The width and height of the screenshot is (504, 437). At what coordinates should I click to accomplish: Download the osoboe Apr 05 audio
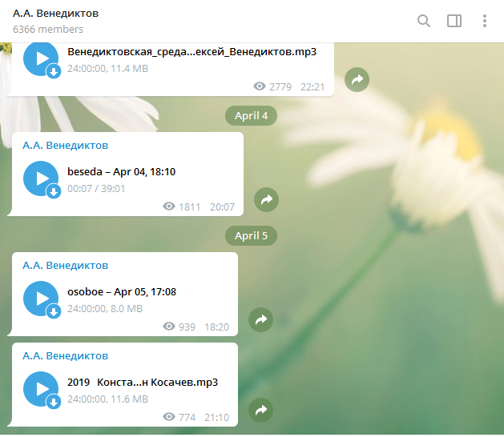tap(54, 311)
